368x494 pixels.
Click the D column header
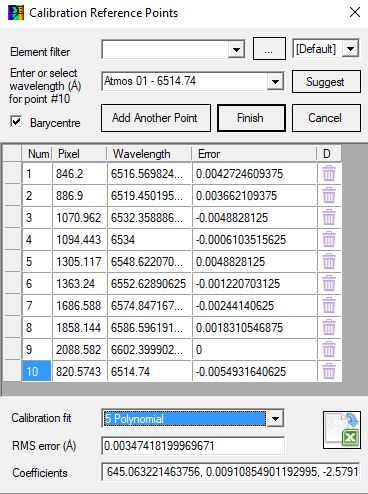pyautogui.click(x=329, y=154)
